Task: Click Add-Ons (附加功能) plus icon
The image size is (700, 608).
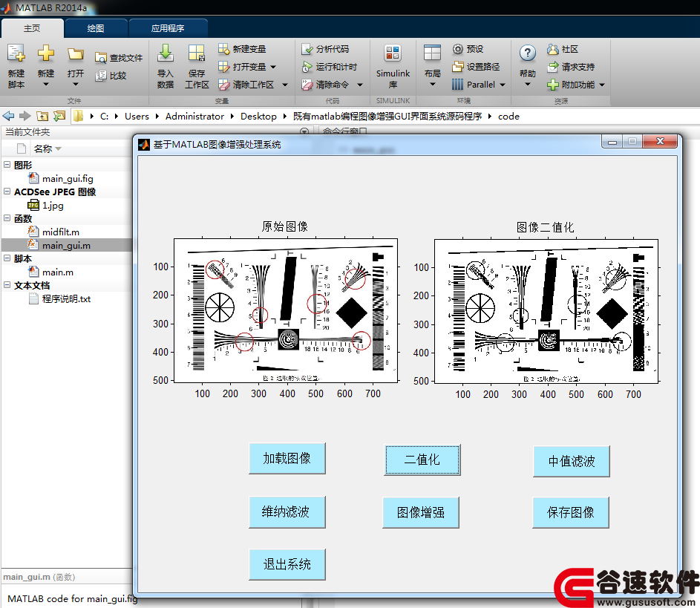Action: point(553,85)
